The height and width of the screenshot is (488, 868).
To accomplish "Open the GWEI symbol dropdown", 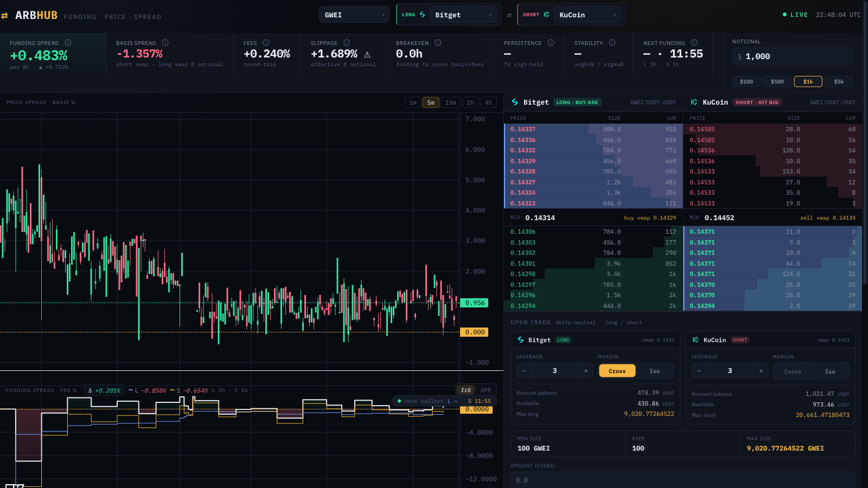I will click(354, 15).
